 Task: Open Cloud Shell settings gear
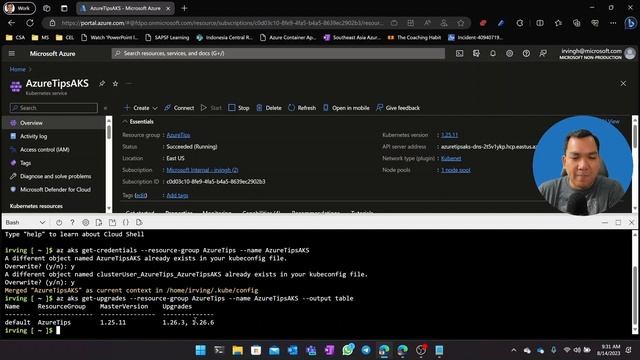point(86,222)
